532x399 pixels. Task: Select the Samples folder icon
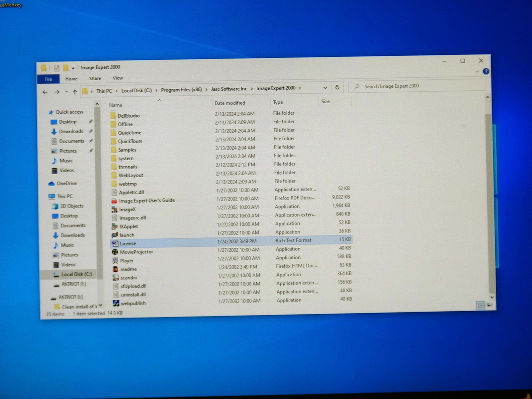[x=114, y=150]
